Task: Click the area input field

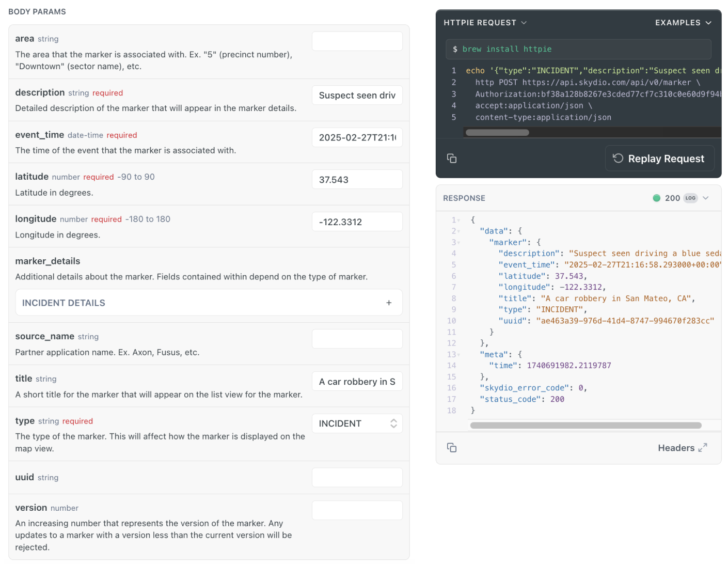Action: point(357,41)
